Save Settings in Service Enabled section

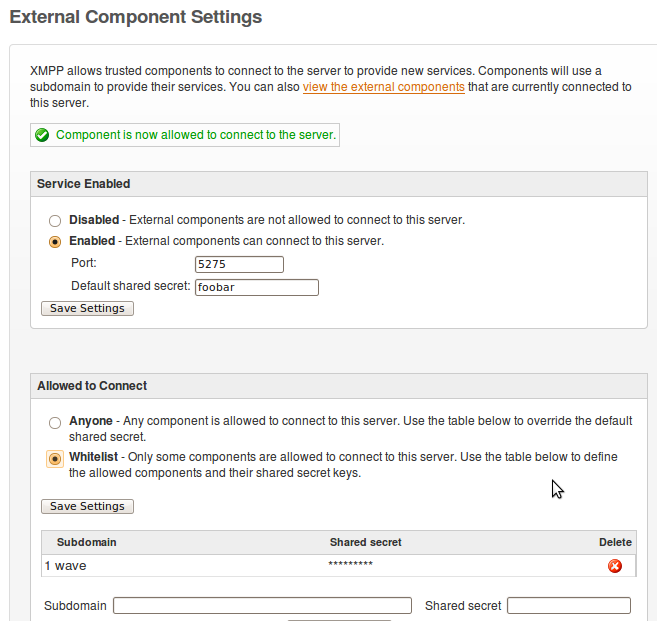tap(87, 308)
